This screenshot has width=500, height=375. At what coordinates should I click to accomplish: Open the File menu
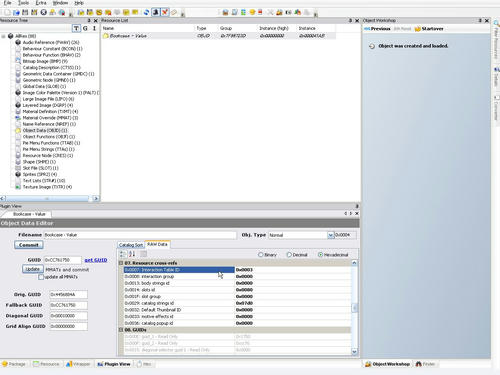[x=7, y=3]
